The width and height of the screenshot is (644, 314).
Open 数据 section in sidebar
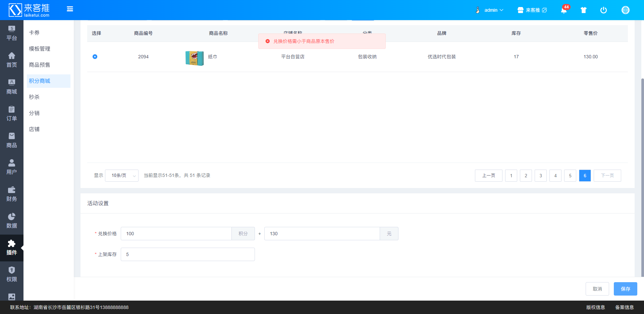(x=12, y=221)
